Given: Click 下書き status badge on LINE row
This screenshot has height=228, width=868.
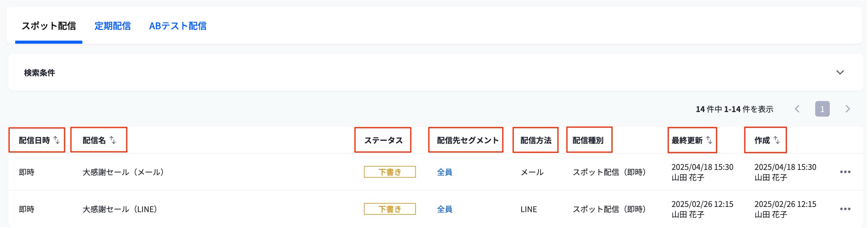Looking at the screenshot, I should point(390,209).
